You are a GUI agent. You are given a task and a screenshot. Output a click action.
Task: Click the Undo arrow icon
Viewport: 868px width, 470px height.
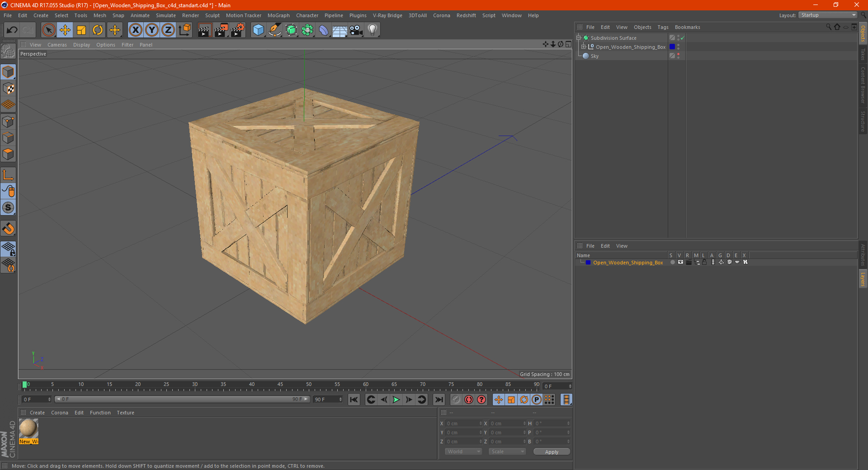click(x=12, y=30)
